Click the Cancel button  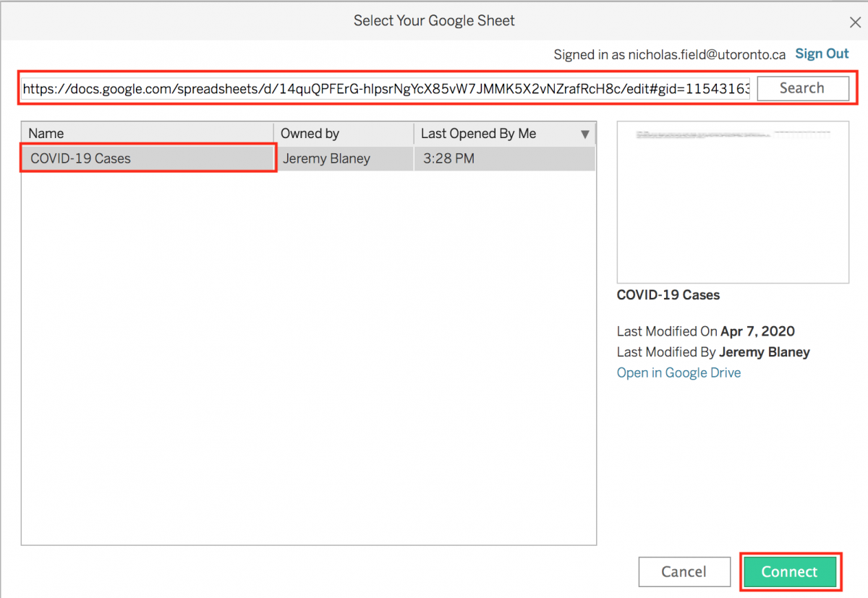(684, 571)
